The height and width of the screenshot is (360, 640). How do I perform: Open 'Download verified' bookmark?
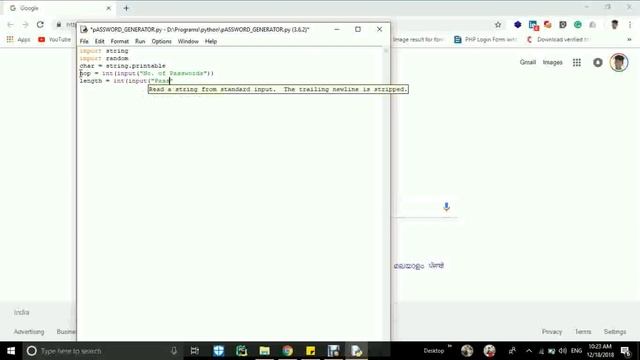pyautogui.click(x=559, y=40)
